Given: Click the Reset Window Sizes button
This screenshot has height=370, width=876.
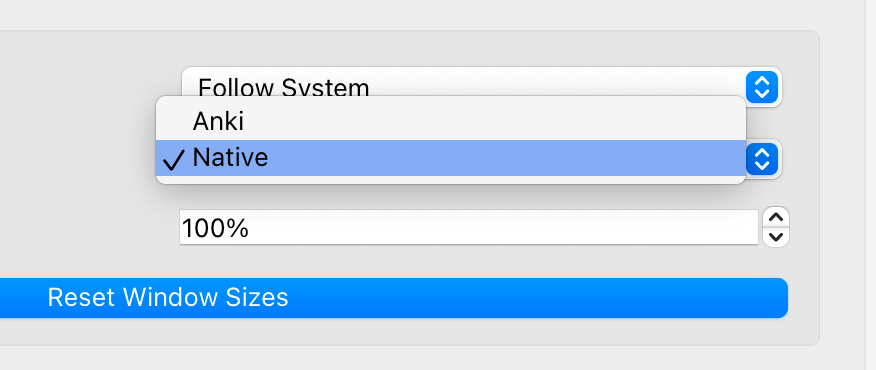Looking at the screenshot, I should pyautogui.click(x=393, y=298).
